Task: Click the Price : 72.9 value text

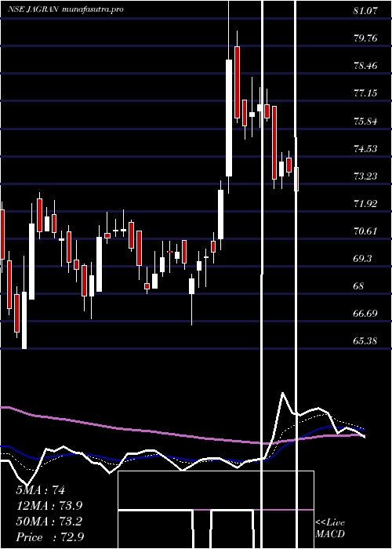Action: [49, 537]
